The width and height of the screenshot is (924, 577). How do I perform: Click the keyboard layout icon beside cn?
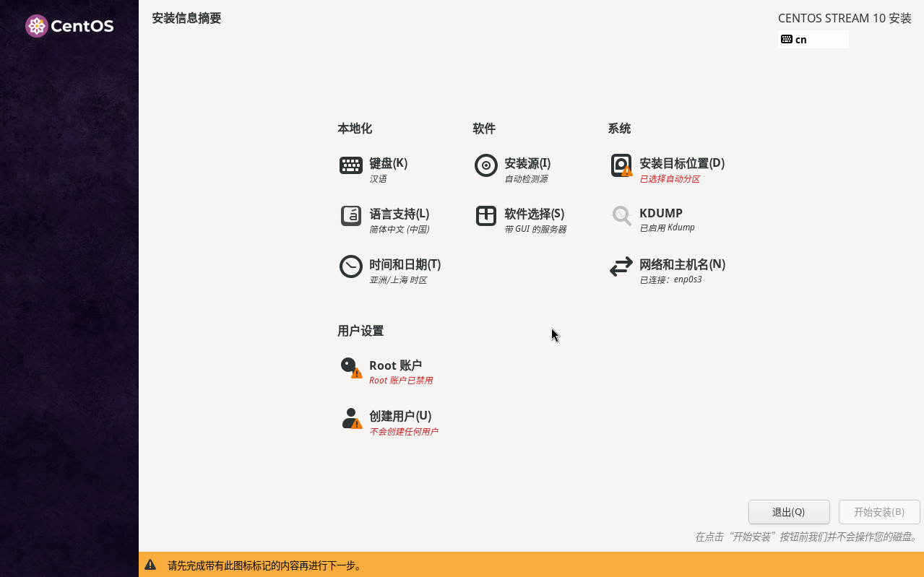point(787,39)
